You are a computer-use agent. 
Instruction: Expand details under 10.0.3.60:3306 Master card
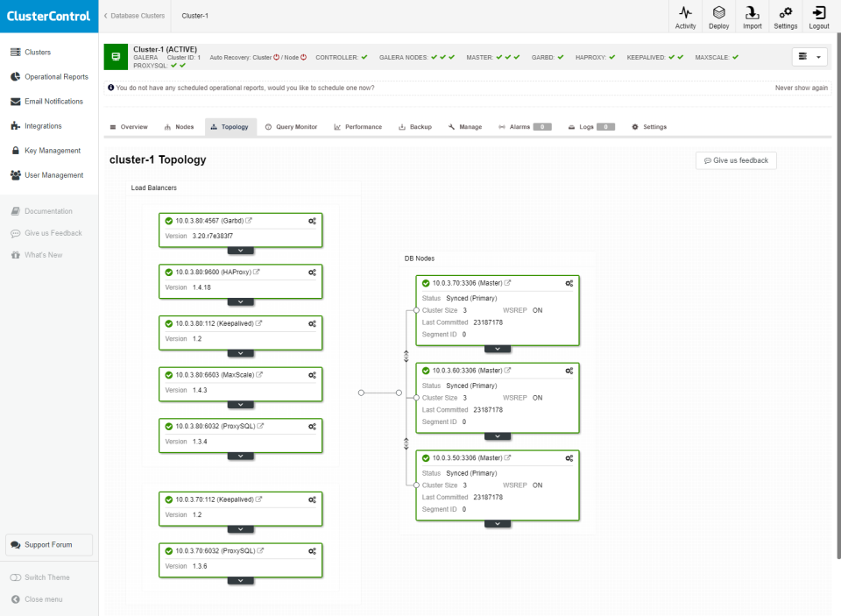point(498,436)
